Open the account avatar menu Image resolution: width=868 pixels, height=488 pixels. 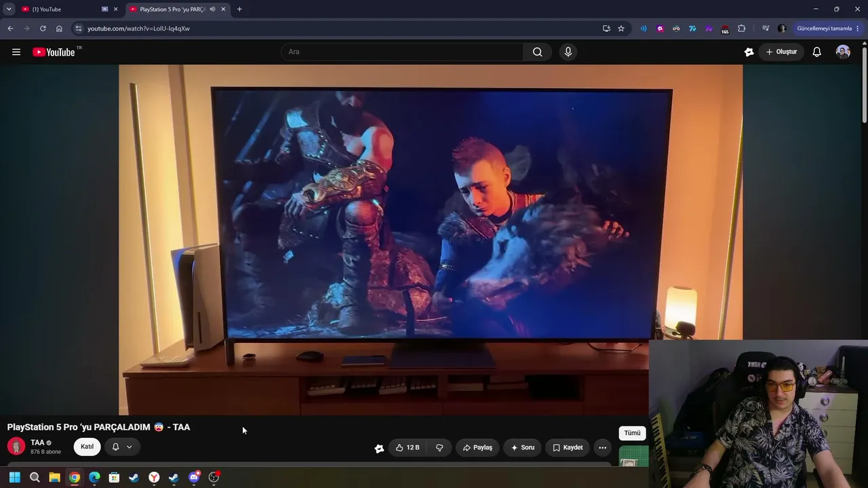[x=843, y=52]
